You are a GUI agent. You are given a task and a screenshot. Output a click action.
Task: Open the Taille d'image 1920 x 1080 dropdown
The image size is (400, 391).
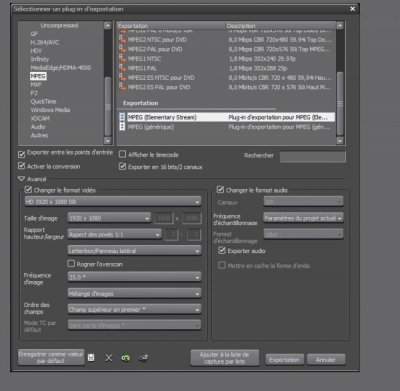click(x=109, y=218)
